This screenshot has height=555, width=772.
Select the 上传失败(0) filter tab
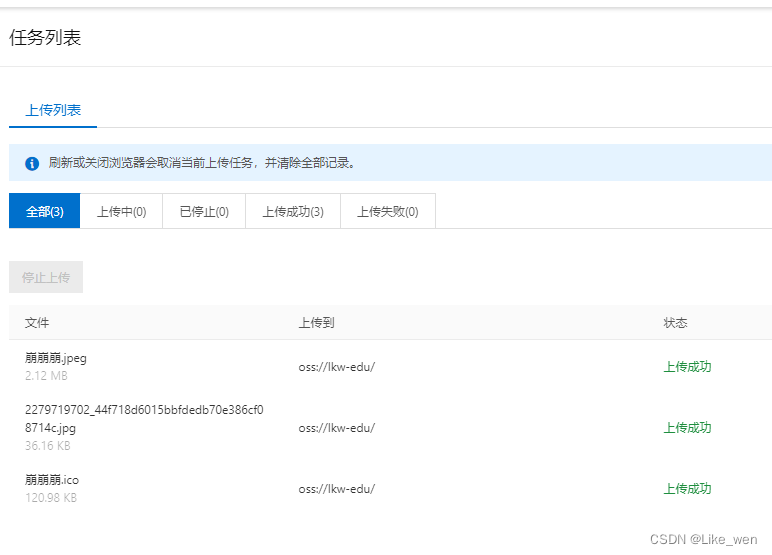click(x=387, y=211)
